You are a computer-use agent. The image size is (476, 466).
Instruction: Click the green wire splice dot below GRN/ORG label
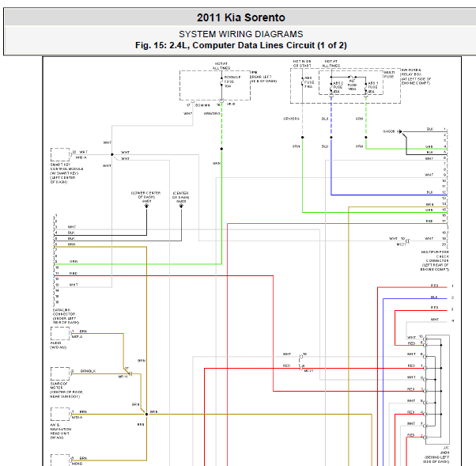pyautogui.click(x=221, y=149)
